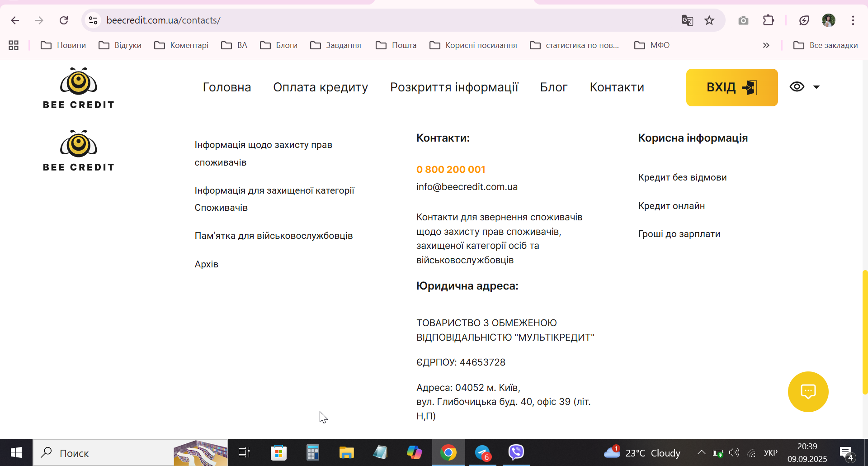This screenshot has width=868, height=466.
Task: Open Кредит онлайн link
Action: coord(671,206)
